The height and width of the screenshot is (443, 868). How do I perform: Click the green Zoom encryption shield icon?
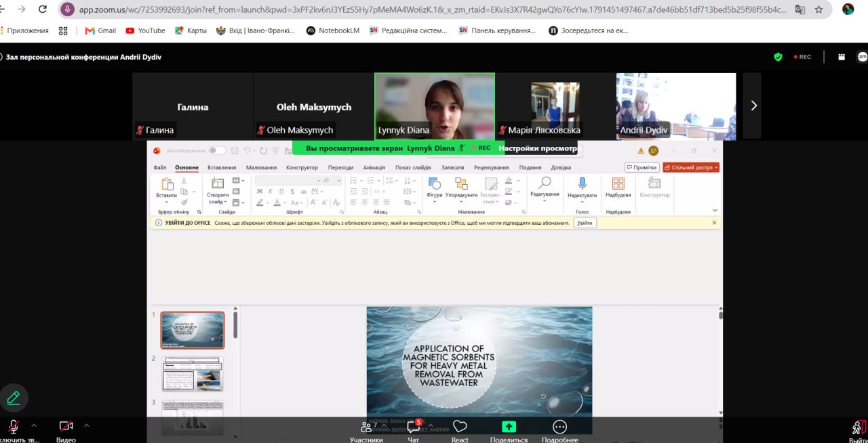pyautogui.click(x=778, y=57)
